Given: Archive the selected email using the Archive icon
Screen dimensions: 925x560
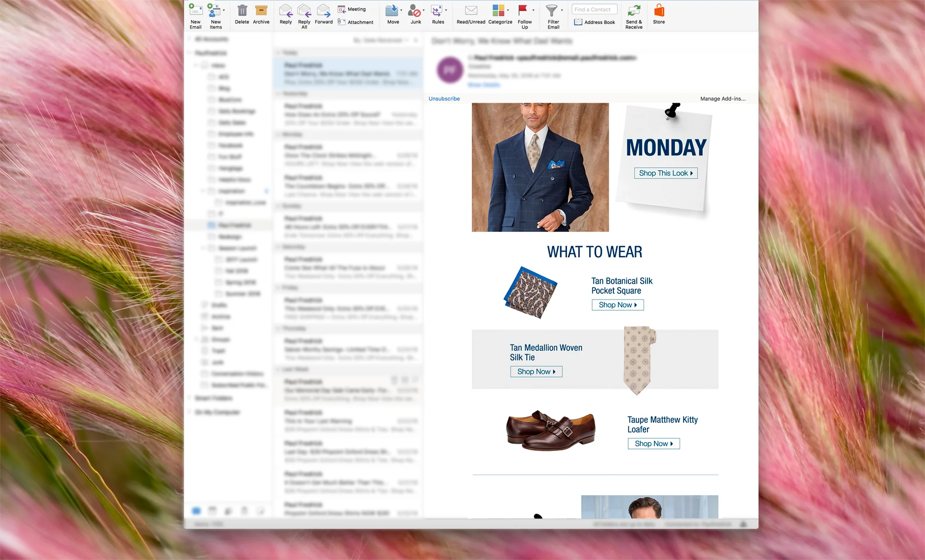Looking at the screenshot, I should tap(261, 10).
